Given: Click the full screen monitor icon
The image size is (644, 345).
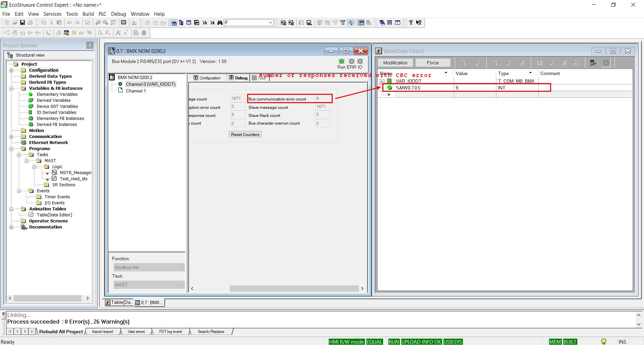Looking at the screenshot, I should pos(124,22).
